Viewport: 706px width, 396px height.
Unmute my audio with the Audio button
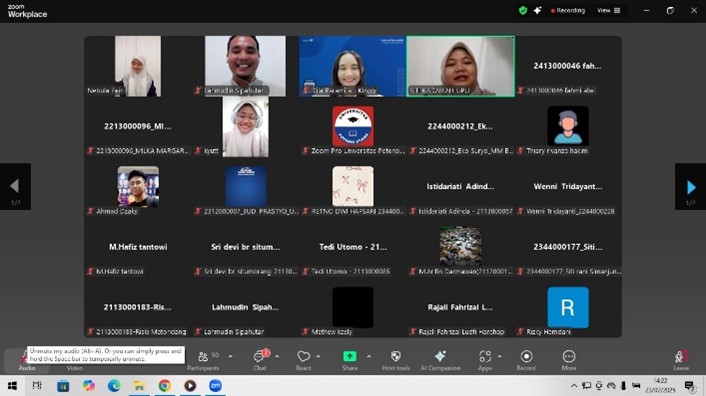click(26, 361)
